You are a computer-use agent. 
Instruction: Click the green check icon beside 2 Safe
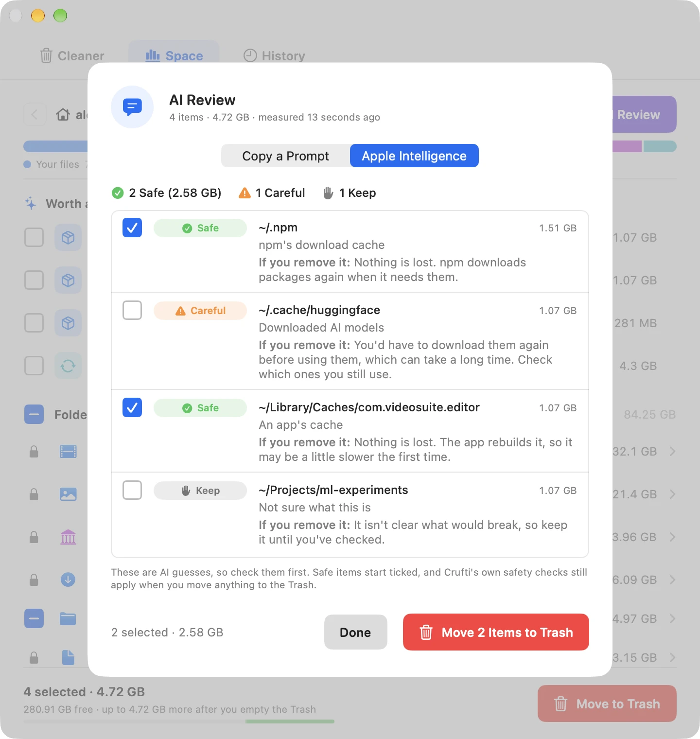pos(118,193)
